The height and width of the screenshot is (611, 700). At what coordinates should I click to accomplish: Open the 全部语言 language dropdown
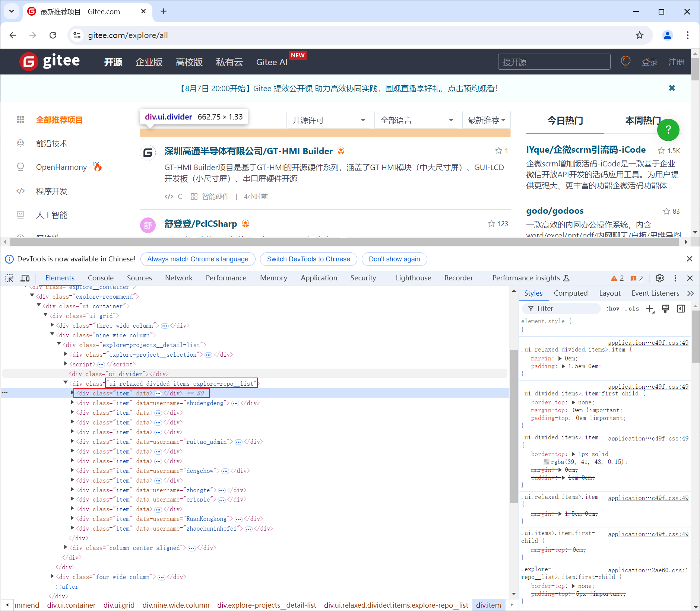[x=416, y=120]
